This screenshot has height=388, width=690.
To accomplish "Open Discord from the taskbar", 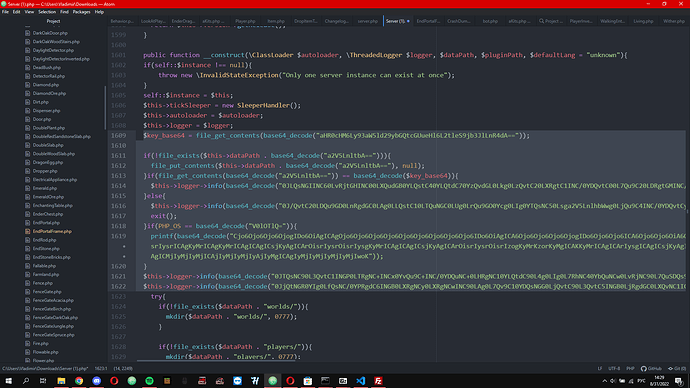I will click(x=96, y=381).
